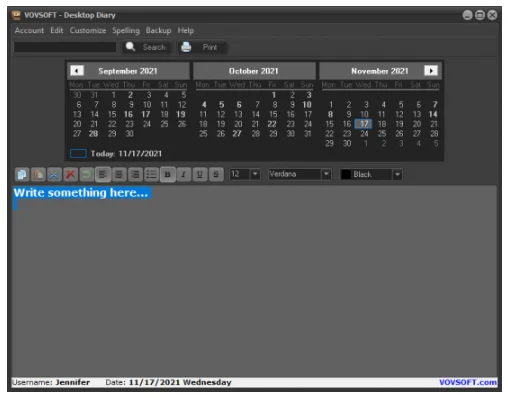Open the Spelling menu
The height and width of the screenshot is (398, 508).
126,31
